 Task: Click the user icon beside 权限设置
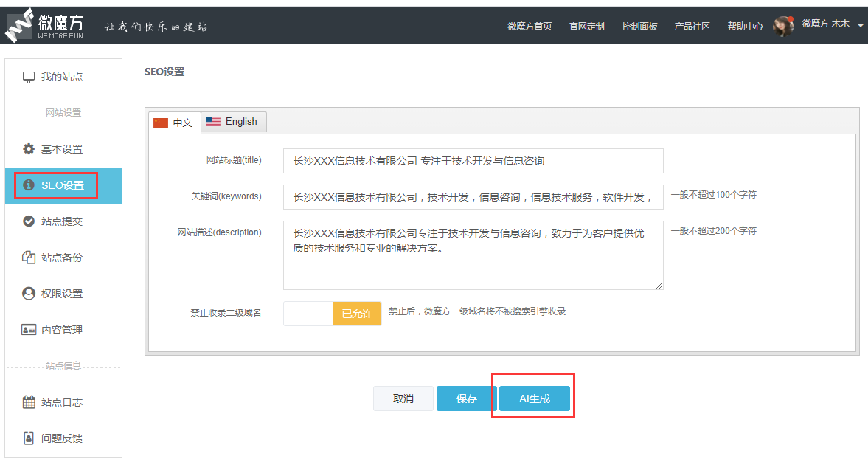28,293
